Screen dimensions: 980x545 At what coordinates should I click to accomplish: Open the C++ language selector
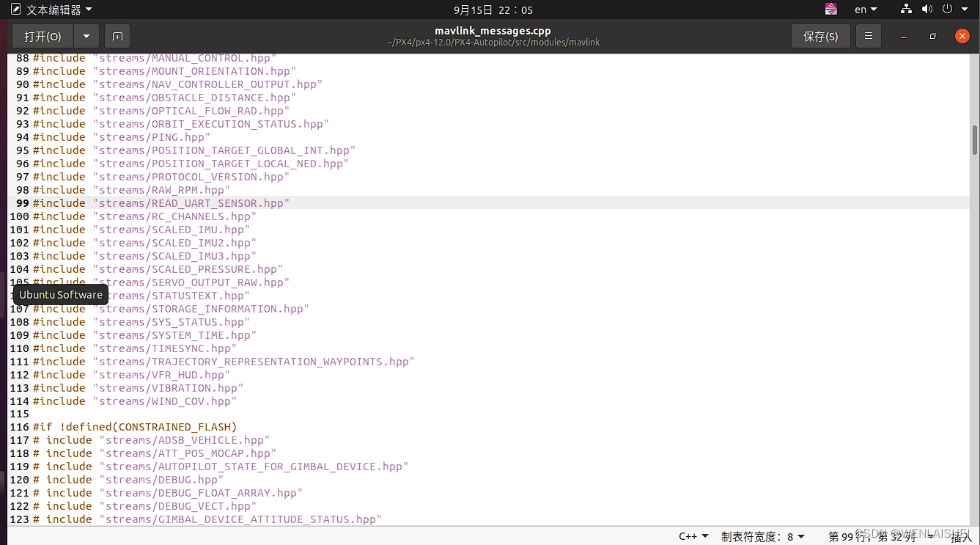pos(693,536)
